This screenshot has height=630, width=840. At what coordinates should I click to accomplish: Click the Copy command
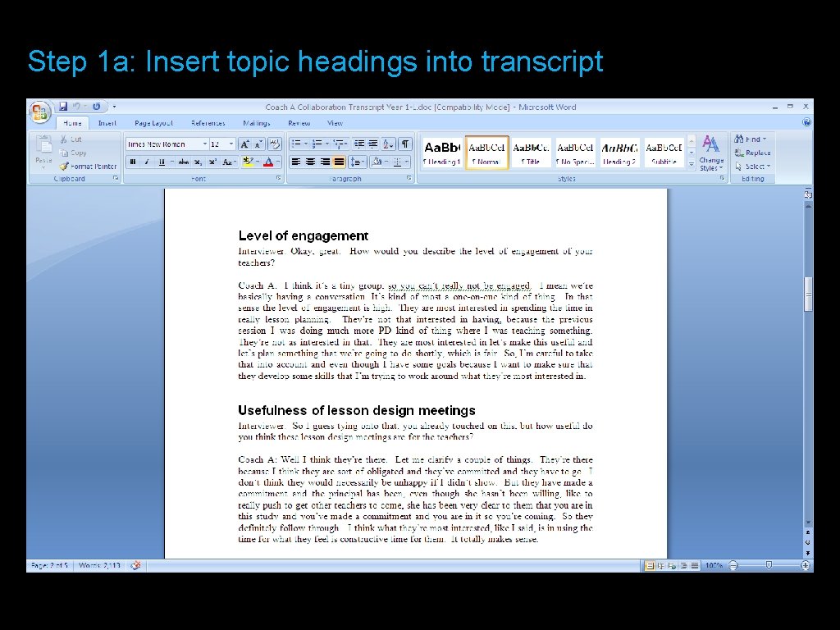[73, 153]
